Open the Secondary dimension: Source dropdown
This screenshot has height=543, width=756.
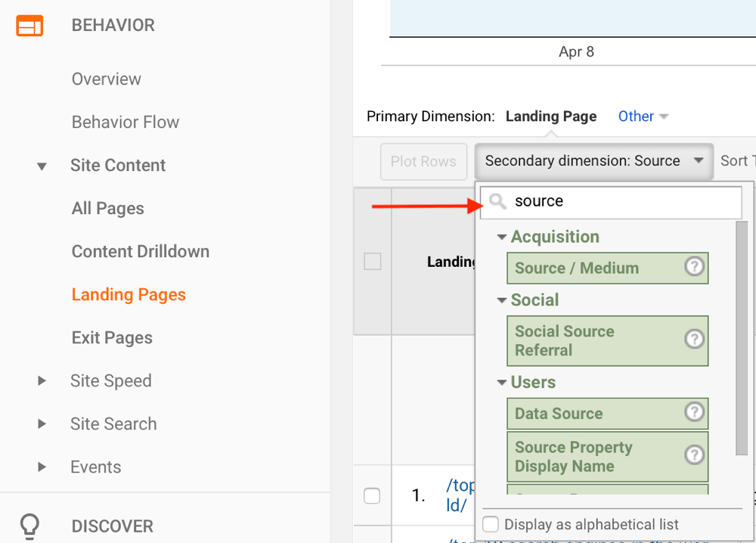tap(593, 161)
